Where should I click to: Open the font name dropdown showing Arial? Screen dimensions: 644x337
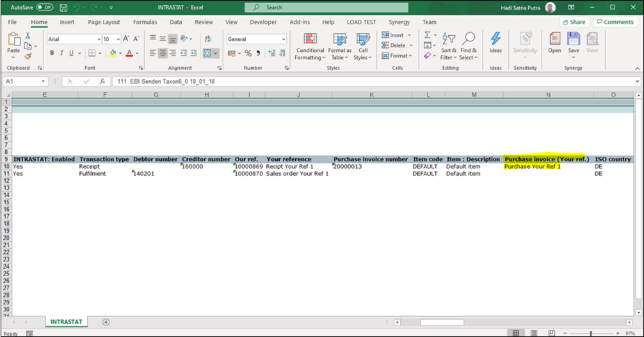click(99, 39)
